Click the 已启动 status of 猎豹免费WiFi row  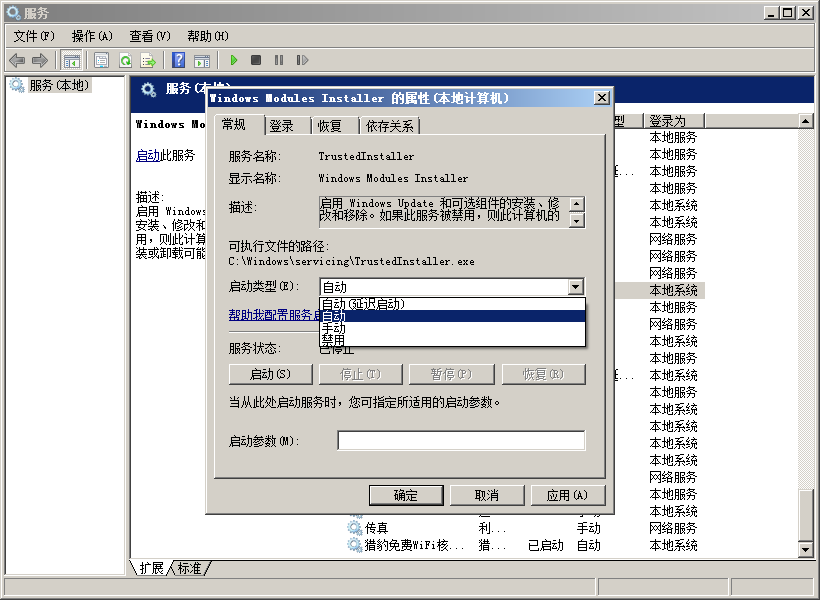click(545, 545)
